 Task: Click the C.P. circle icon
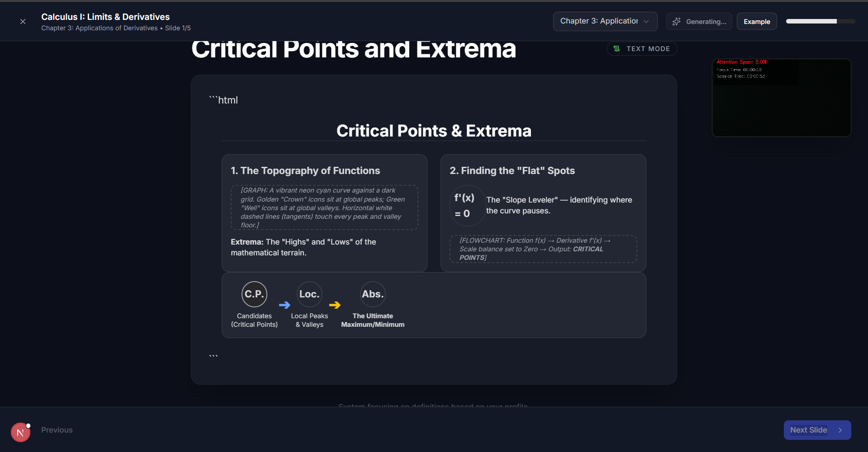[x=254, y=294]
